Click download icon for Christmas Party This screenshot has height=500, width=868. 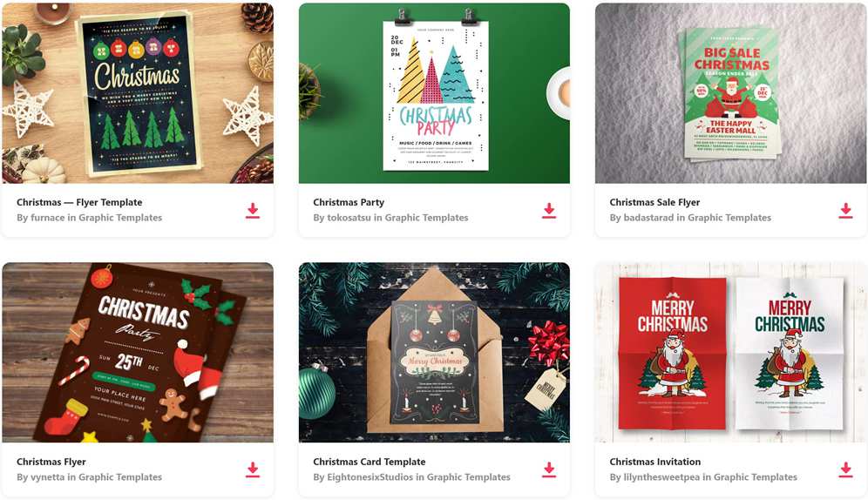pyautogui.click(x=549, y=210)
